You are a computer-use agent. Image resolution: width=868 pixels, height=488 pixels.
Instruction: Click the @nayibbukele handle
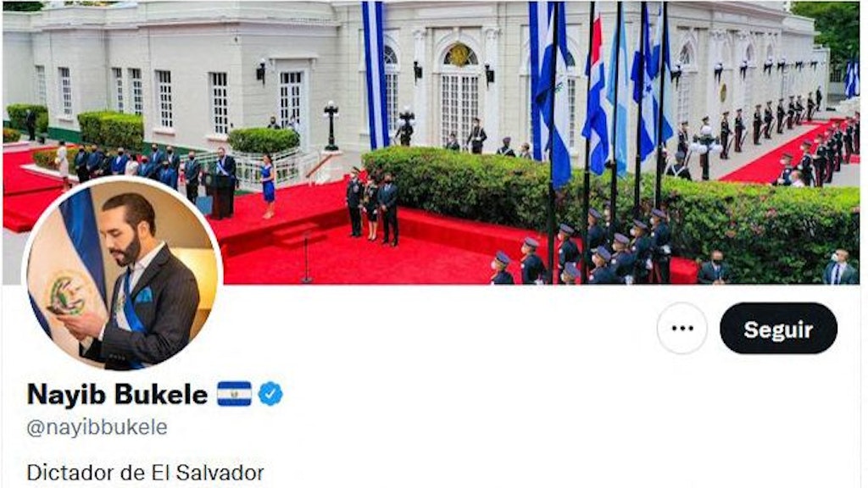(97, 427)
